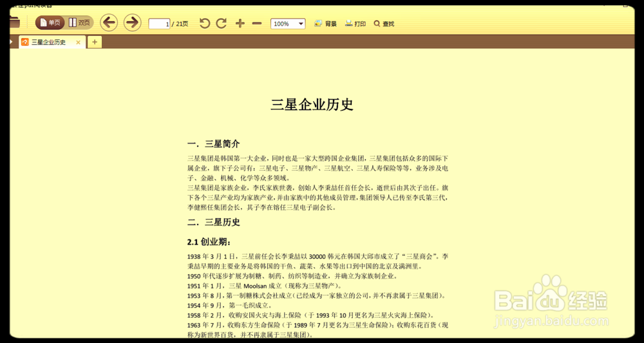Switch to double page view (双页)

tap(79, 23)
